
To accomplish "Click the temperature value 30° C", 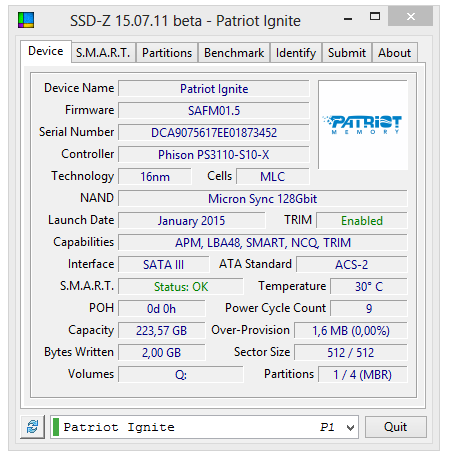I will (x=369, y=287).
